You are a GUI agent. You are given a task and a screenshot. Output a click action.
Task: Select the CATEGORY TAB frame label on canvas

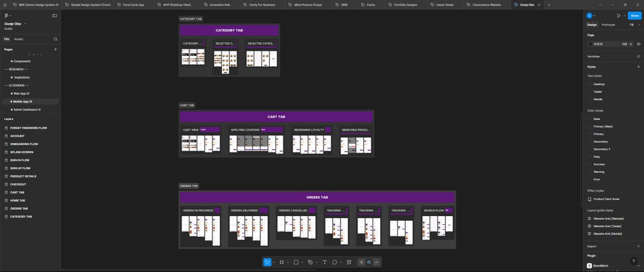191,19
